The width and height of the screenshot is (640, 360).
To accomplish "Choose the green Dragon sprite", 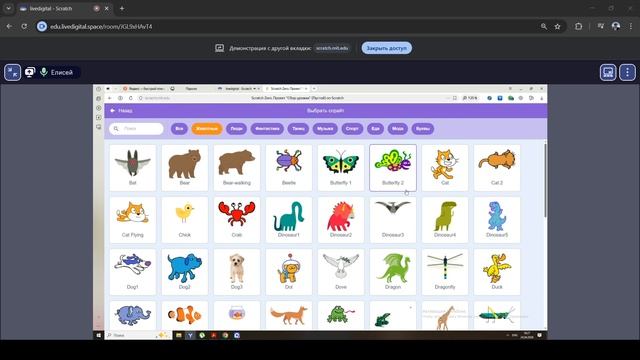I will 393,272.
